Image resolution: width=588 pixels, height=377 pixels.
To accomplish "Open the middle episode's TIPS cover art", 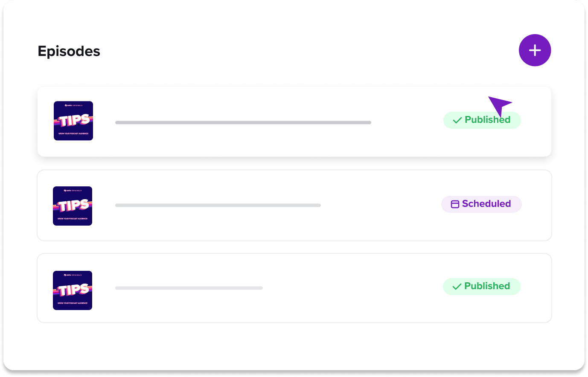I will click(x=73, y=206).
